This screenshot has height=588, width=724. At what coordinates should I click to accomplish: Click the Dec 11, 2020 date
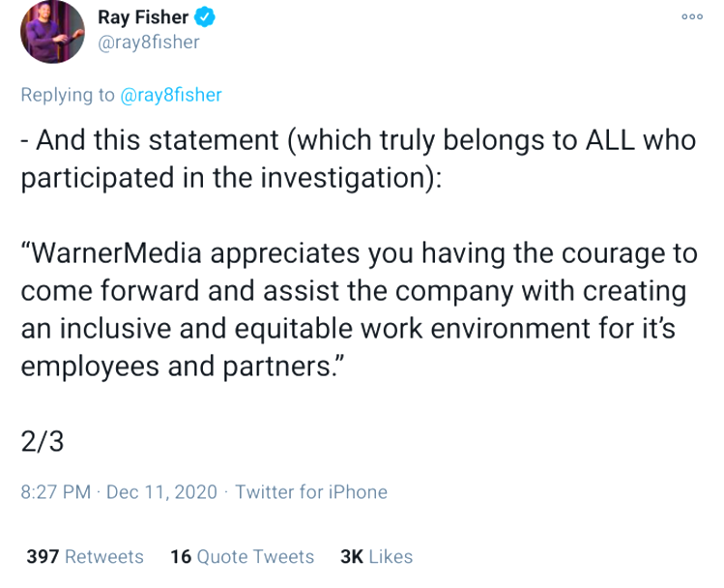pos(161,492)
